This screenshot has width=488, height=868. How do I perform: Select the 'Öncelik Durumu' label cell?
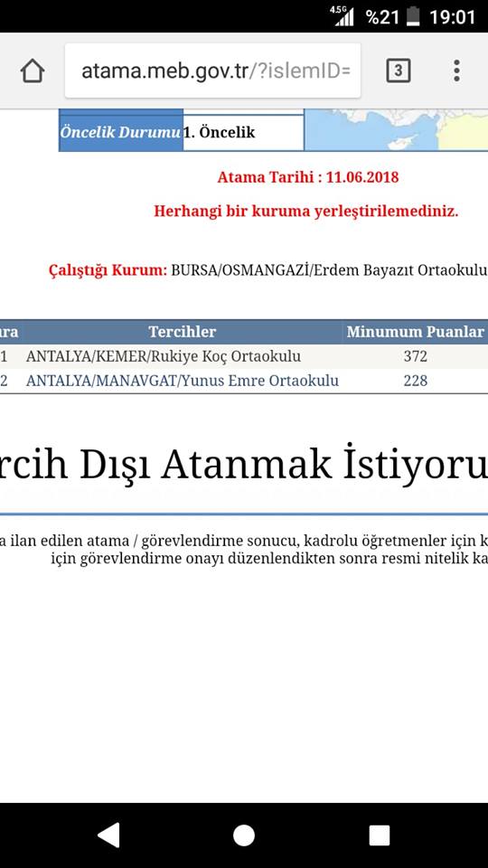[120, 133]
